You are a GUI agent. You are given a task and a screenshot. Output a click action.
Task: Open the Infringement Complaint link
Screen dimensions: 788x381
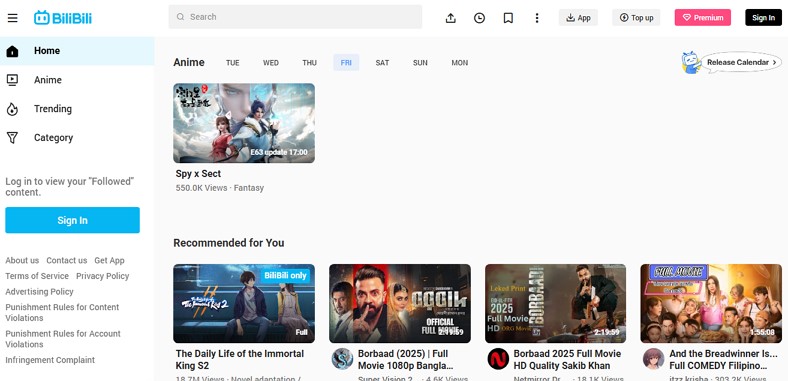(50, 360)
